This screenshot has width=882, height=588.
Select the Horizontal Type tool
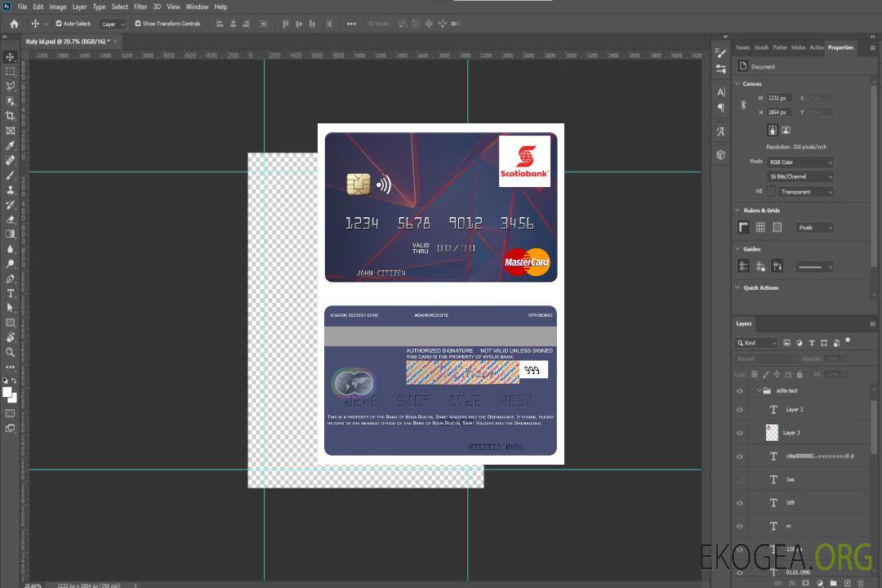pyautogui.click(x=10, y=293)
